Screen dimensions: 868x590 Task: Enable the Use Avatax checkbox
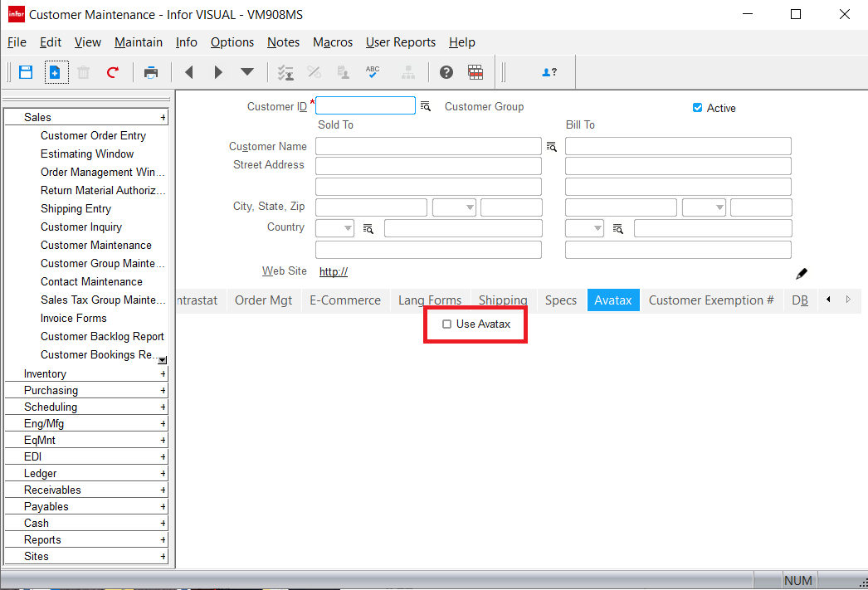[446, 324]
